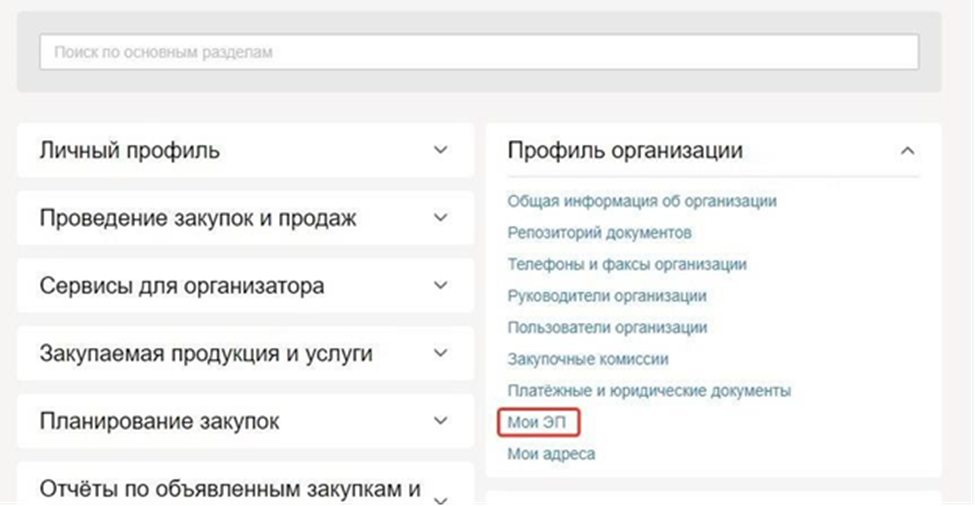Expand the Личный профиль section chevron
The width and height of the screenshot is (975, 506).
441,151
